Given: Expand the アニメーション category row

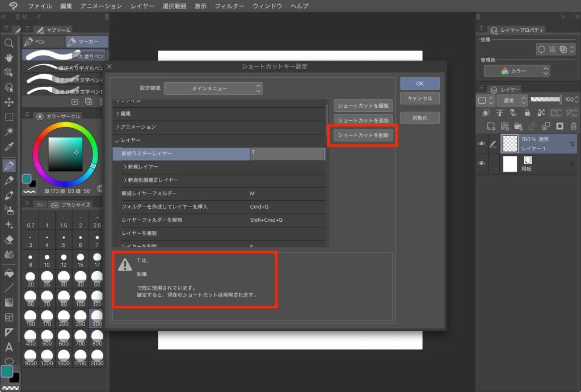Looking at the screenshot, I should tap(220, 127).
